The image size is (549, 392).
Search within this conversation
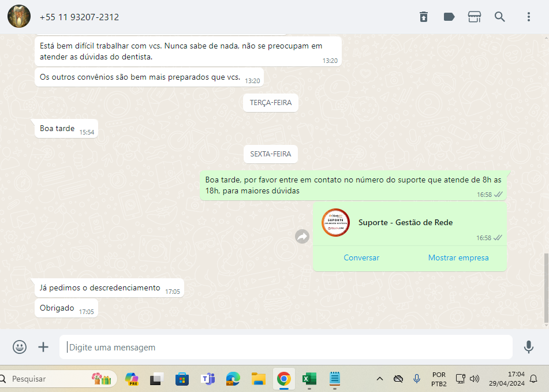click(x=499, y=17)
